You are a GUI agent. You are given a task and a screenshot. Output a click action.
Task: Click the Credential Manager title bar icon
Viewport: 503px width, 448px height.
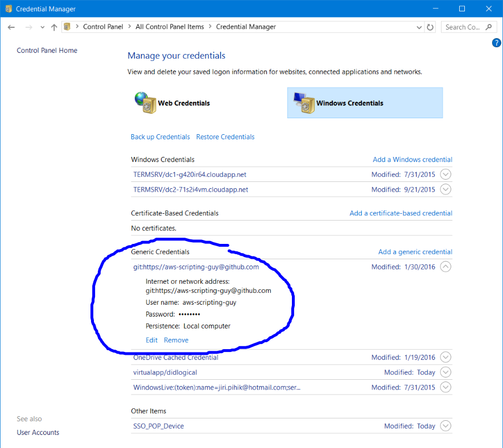(x=9, y=9)
